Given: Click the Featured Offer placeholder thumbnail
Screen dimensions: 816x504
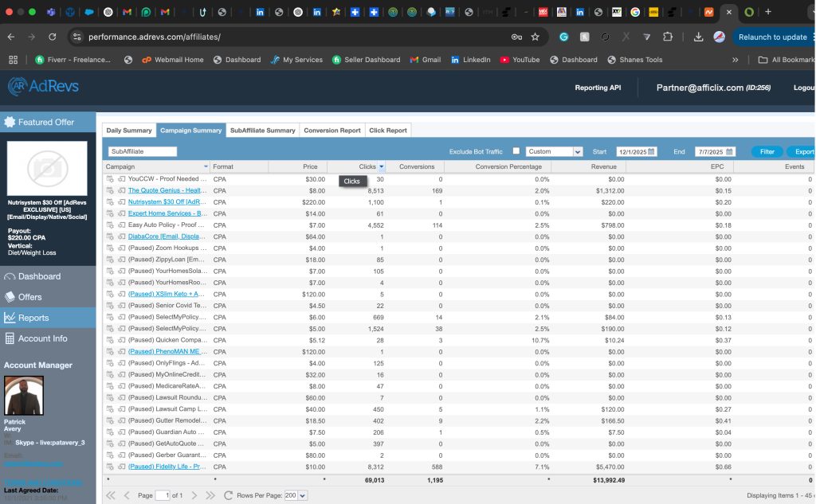Looking at the screenshot, I should (x=47, y=169).
